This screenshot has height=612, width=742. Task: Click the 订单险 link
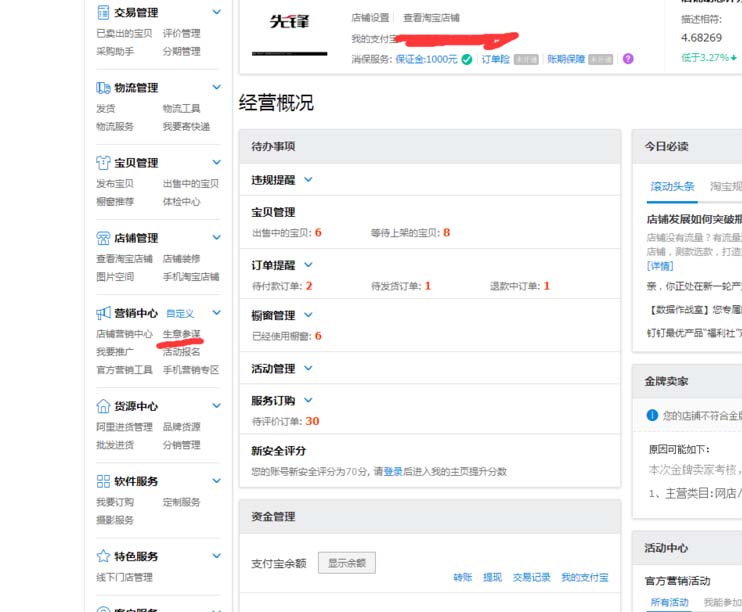(495, 59)
